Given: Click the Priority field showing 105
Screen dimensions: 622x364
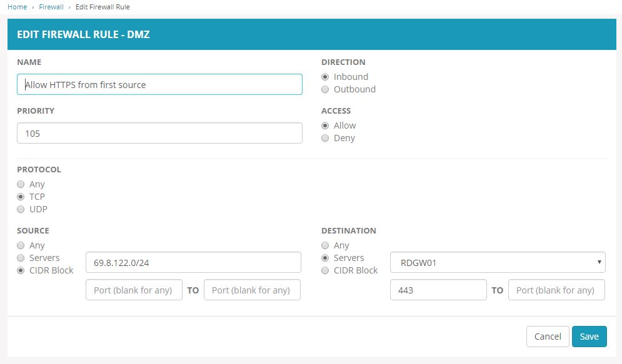Looking at the screenshot, I should [x=159, y=133].
